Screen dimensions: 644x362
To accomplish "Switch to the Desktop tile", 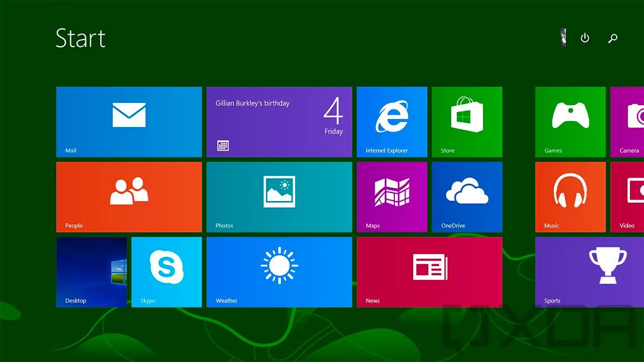I will 91,272.
